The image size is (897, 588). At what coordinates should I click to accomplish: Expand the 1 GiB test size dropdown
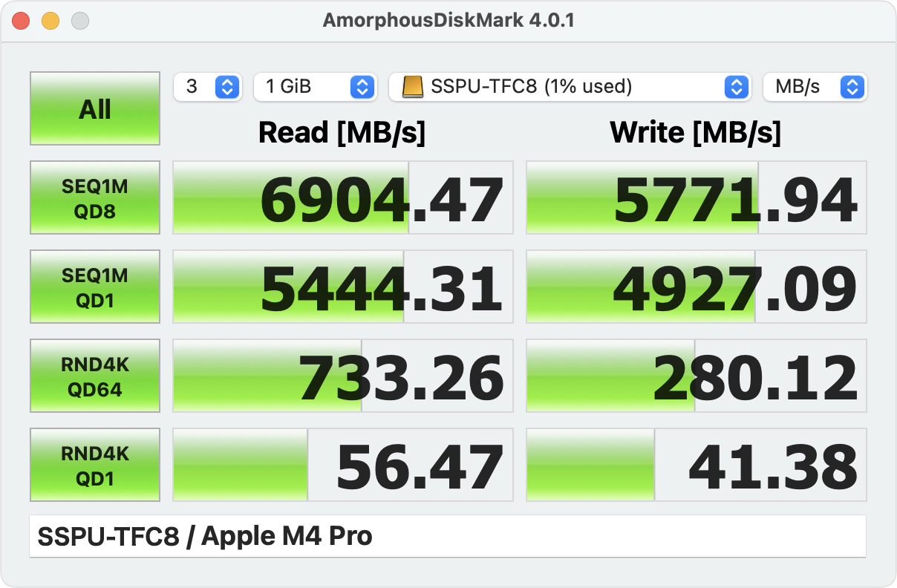(x=316, y=87)
